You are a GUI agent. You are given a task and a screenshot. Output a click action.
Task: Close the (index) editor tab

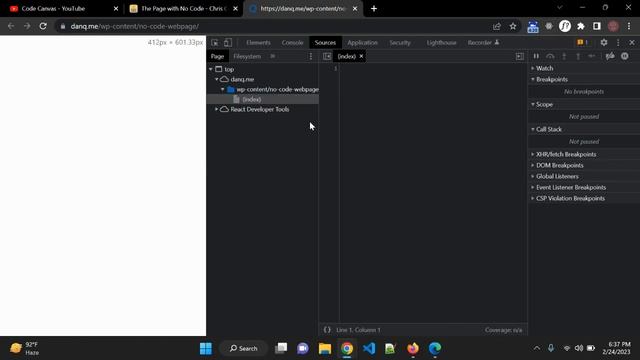[361, 56]
